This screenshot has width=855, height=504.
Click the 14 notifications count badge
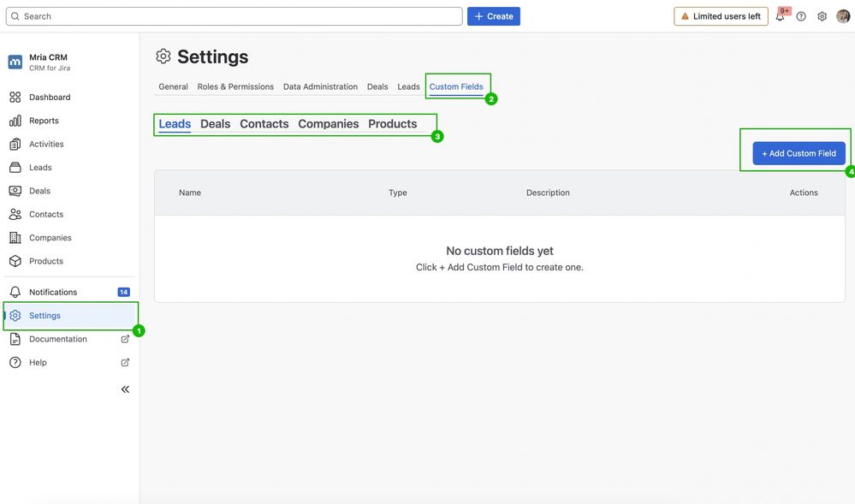[x=124, y=292]
